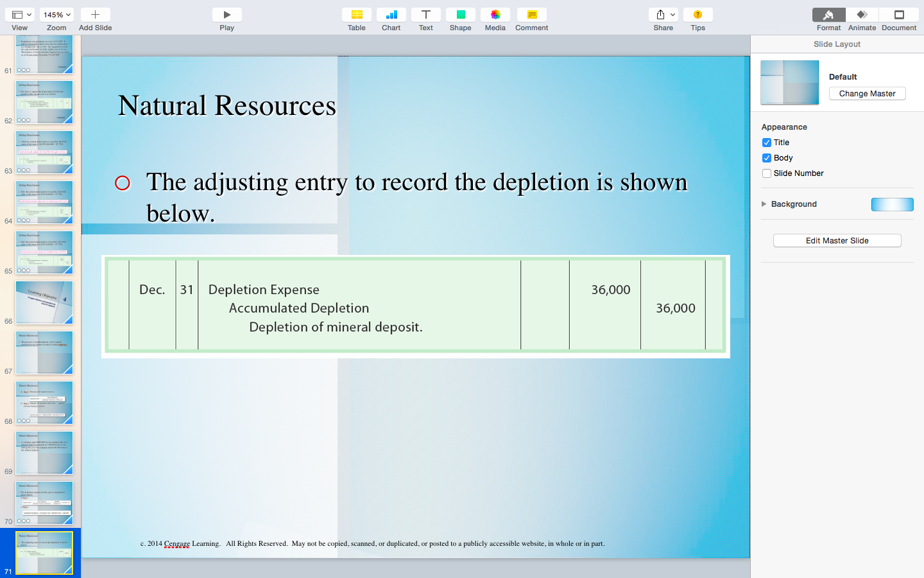Select slide 70 thumbnail in navigator
Viewport: 924px width, 578px height.
pyautogui.click(x=44, y=503)
